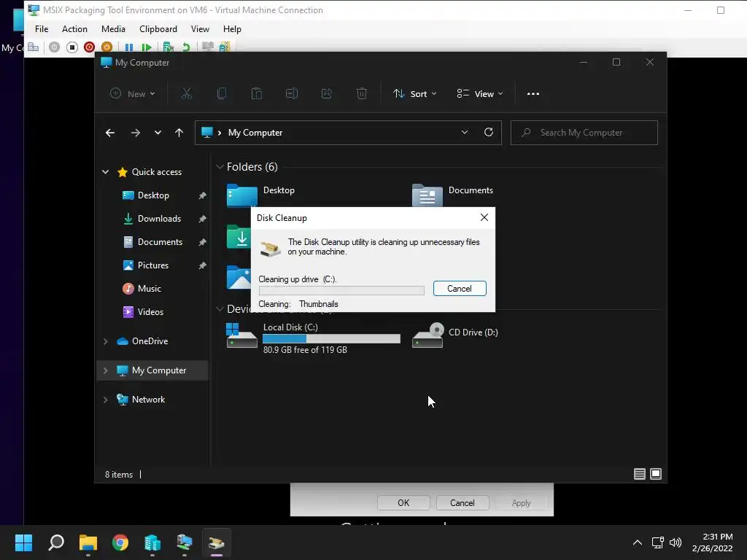Click the Share resources icon in VM toolbar

point(225,47)
